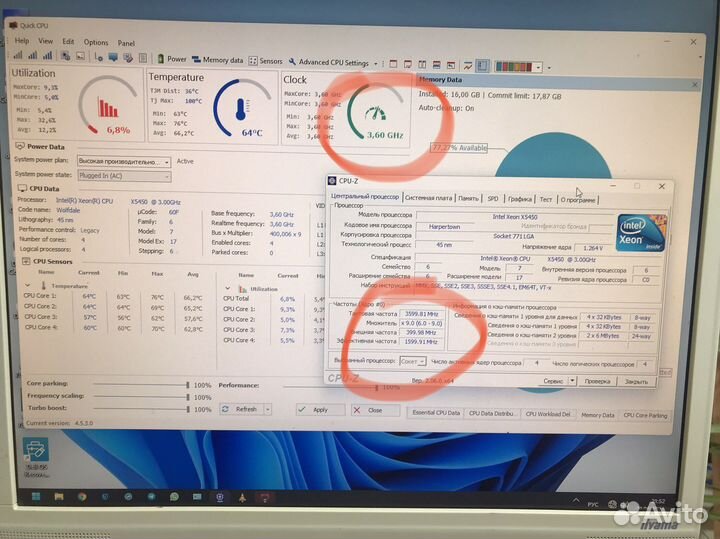Collapse the Utilization sensors tree group
Screen dimensions: 720x539
coord(227,288)
